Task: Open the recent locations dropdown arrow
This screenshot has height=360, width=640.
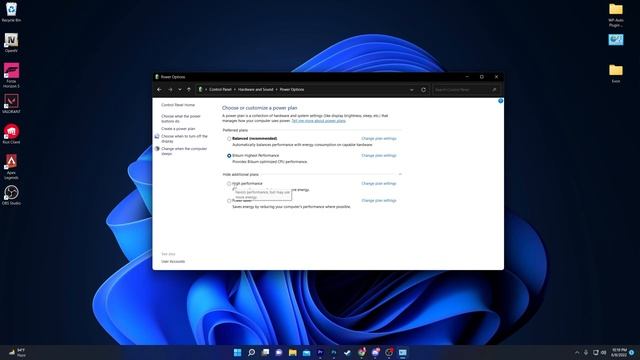Action: point(180,89)
